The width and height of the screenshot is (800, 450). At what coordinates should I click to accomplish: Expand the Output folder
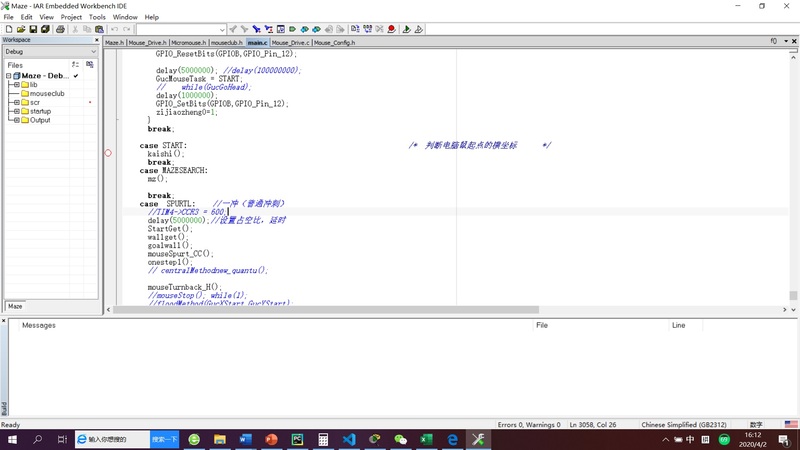tap(17, 120)
